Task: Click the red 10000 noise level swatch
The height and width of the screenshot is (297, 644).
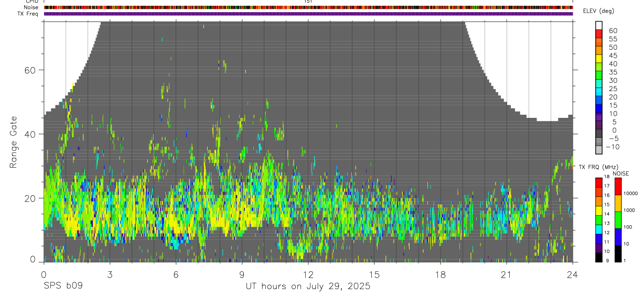Action: coord(618,186)
